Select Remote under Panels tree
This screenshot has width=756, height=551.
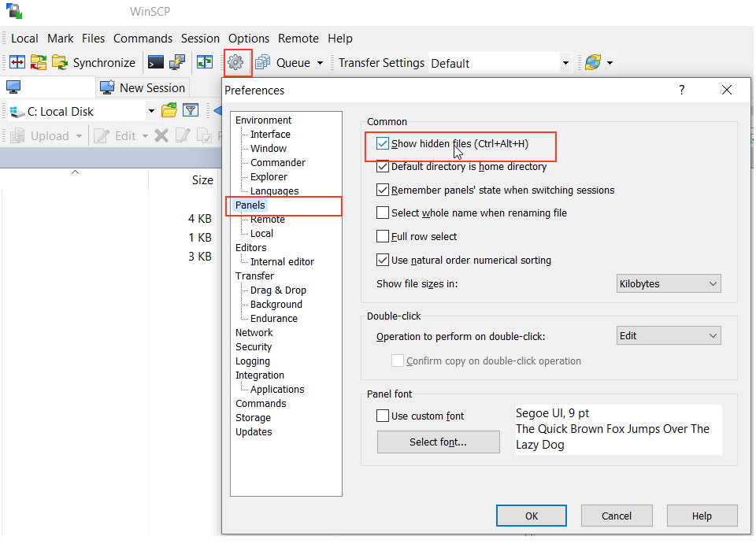click(x=268, y=220)
